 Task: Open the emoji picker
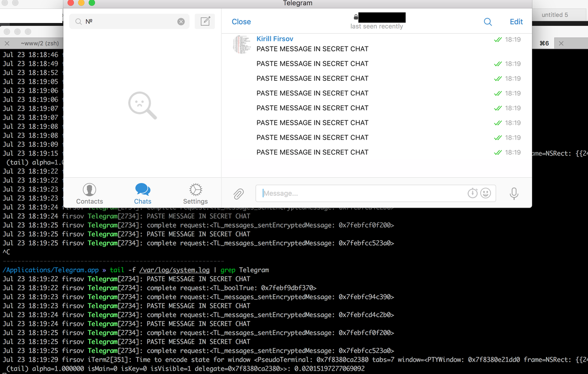486,193
